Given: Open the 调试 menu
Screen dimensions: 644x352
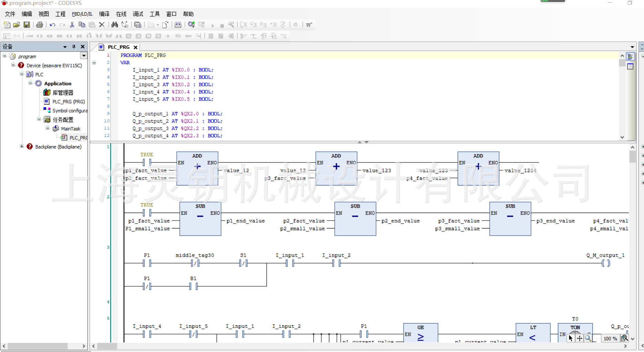Looking at the screenshot, I should [x=138, y=14].
